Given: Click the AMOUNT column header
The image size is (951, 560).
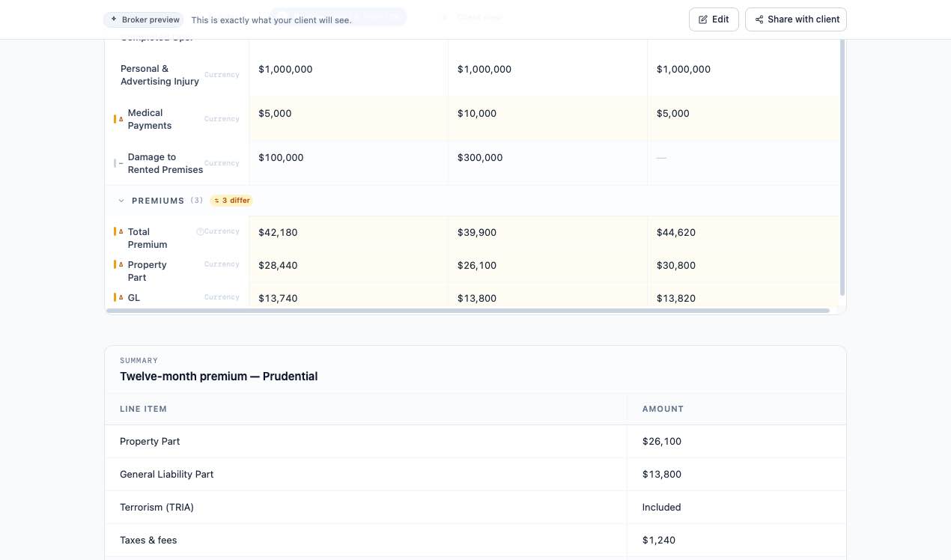Looking at the screenshot, I should tap(663, 409).
